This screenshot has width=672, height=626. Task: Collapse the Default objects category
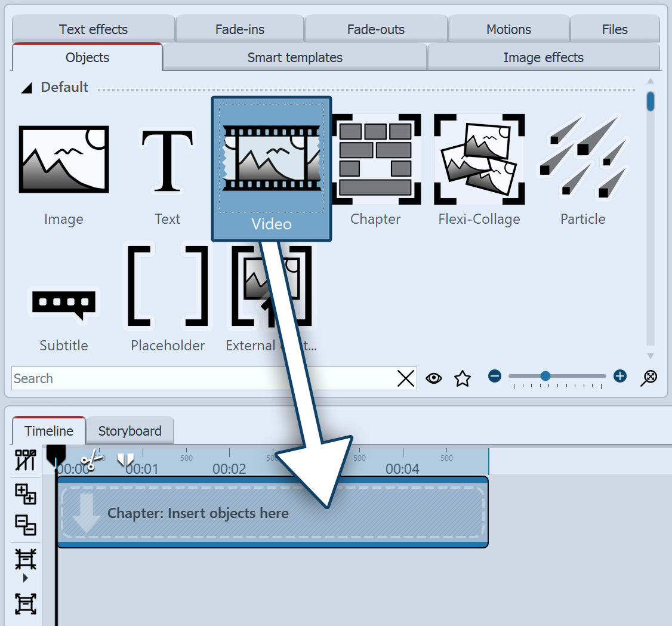[26, 87]
